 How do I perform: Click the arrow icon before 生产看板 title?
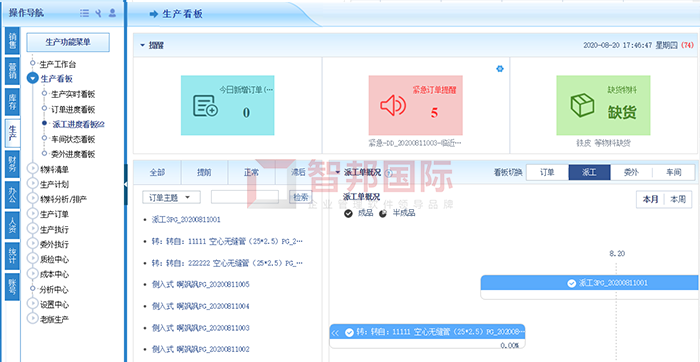click(154, 14)
